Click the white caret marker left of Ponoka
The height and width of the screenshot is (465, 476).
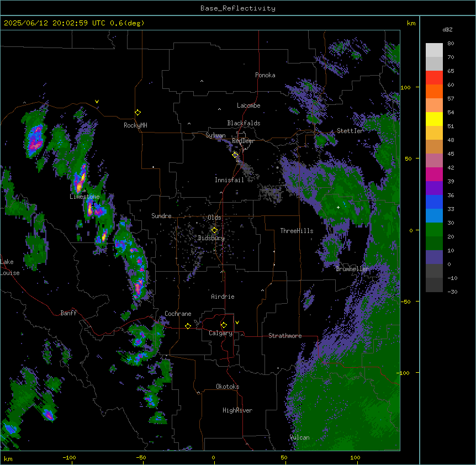tap(202, 81)
